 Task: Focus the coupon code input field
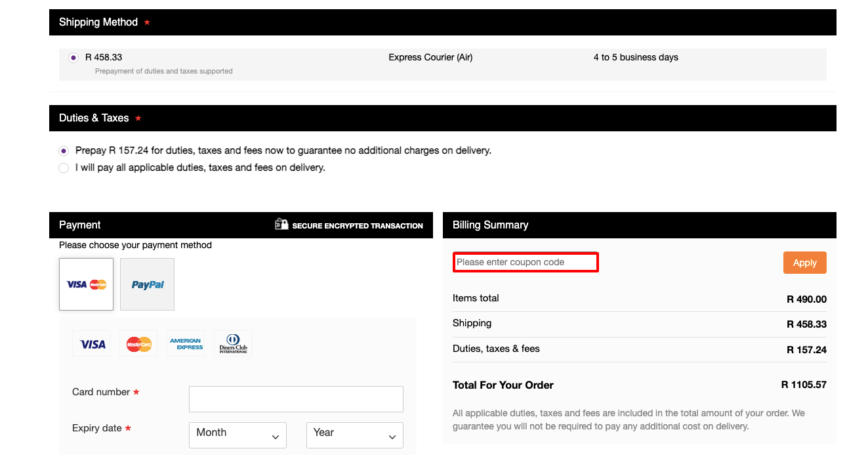click(x=526, y=263)
